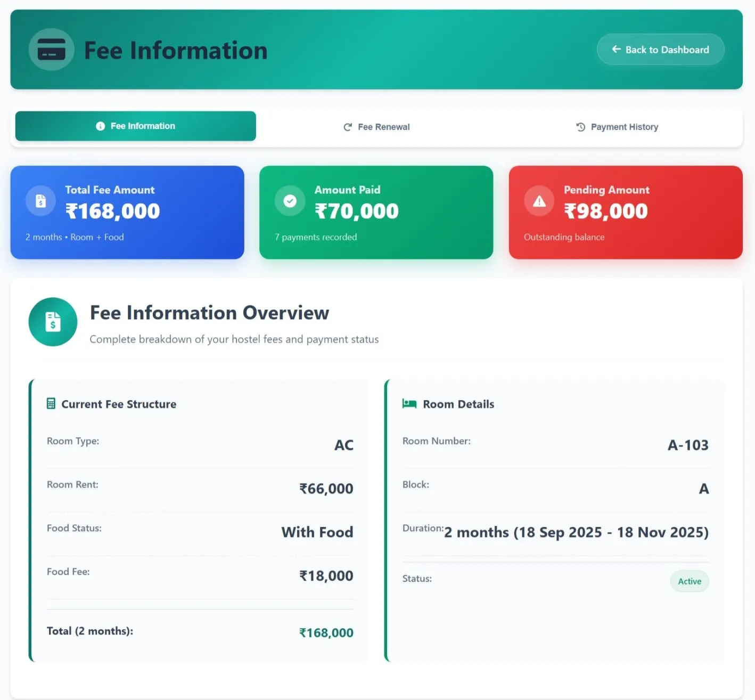
Task: Select the Fee Information tab
Action: [136, 126]
